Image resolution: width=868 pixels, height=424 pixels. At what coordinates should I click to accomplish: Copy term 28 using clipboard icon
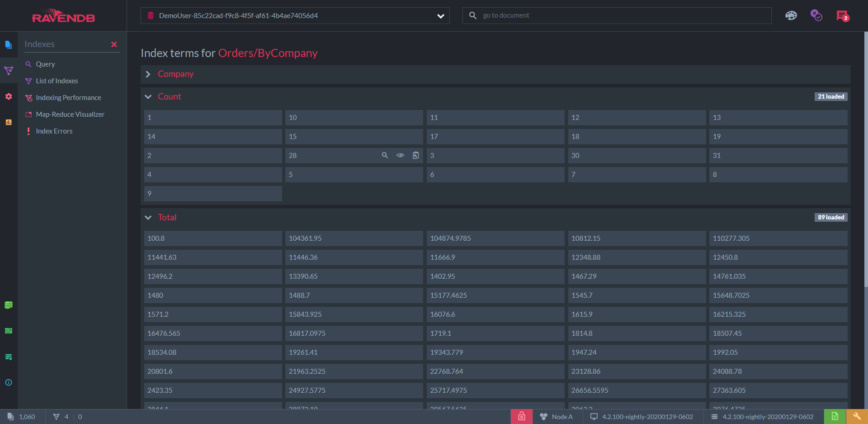415,155
